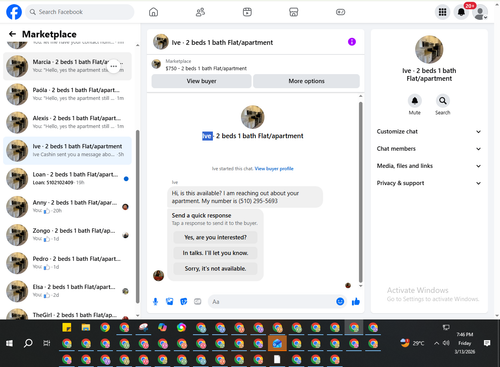Click the volume speaker tray icon
The height and width of the screenshot is (367, 500).
point(446,343)
